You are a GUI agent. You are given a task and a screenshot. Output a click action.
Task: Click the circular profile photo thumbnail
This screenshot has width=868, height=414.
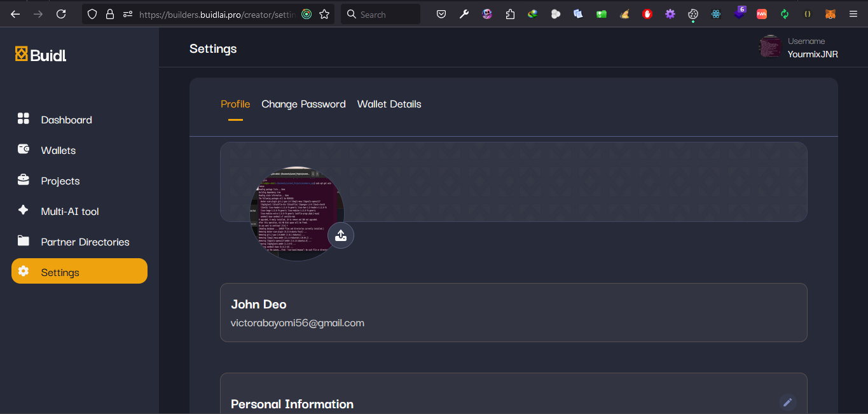[770, 47]
